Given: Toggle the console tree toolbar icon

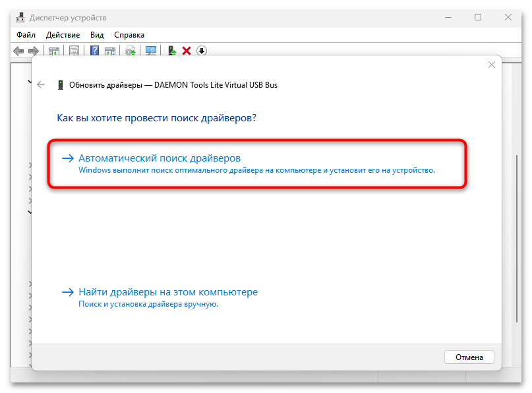Looking at the screenshot, I should pos(54,51).
